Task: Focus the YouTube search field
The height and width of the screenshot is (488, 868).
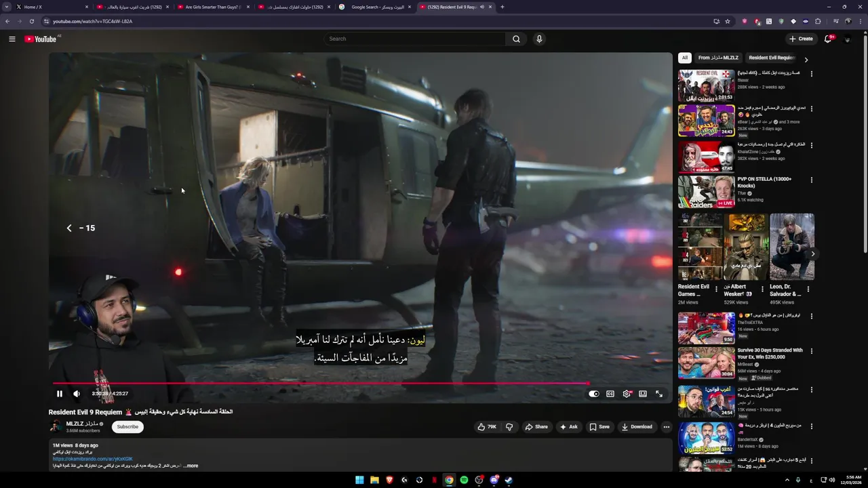Action: 415,39
